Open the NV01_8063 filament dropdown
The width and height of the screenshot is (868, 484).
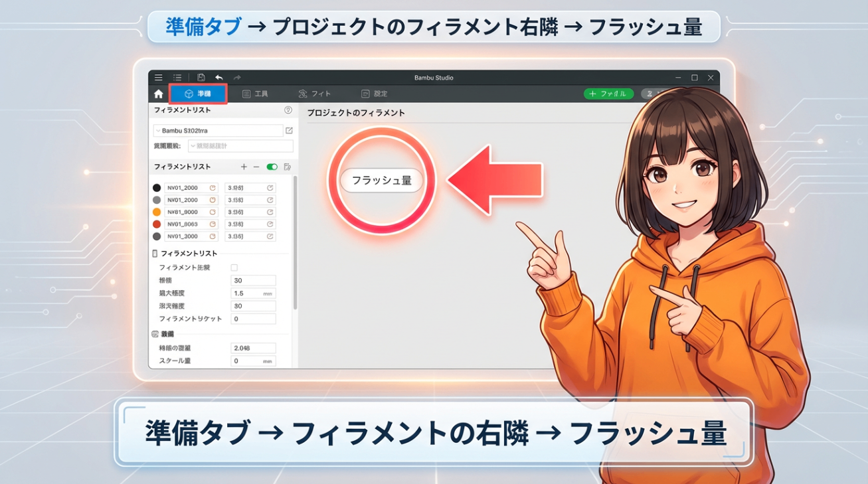click(191, 224)
